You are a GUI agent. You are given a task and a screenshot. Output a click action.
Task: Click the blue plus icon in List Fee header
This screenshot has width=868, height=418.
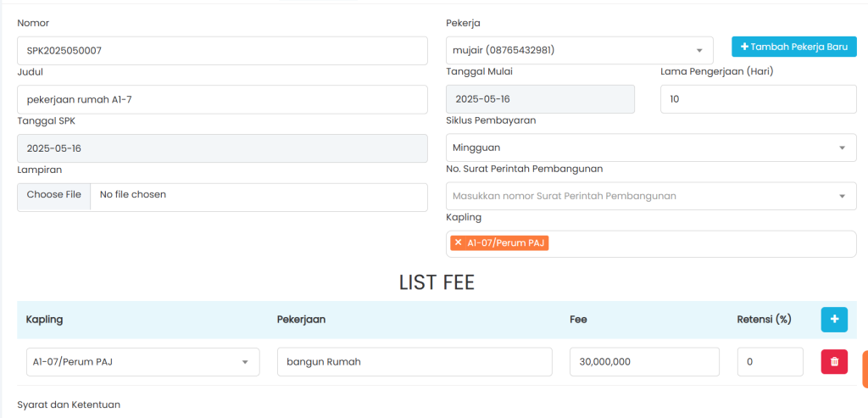tap(834, 320)
